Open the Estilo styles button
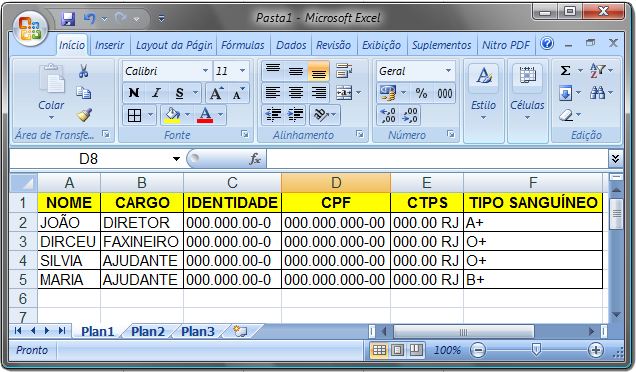 click(483, 92)
